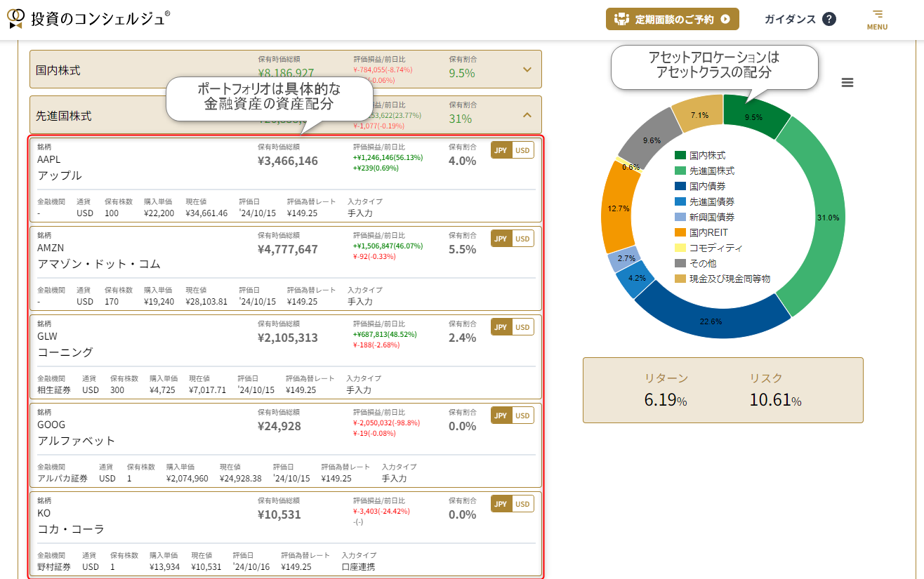The height and width of the screenshot is (579, 924).
Task: Click the 先進国株式 section title
Action: (64, 116)
